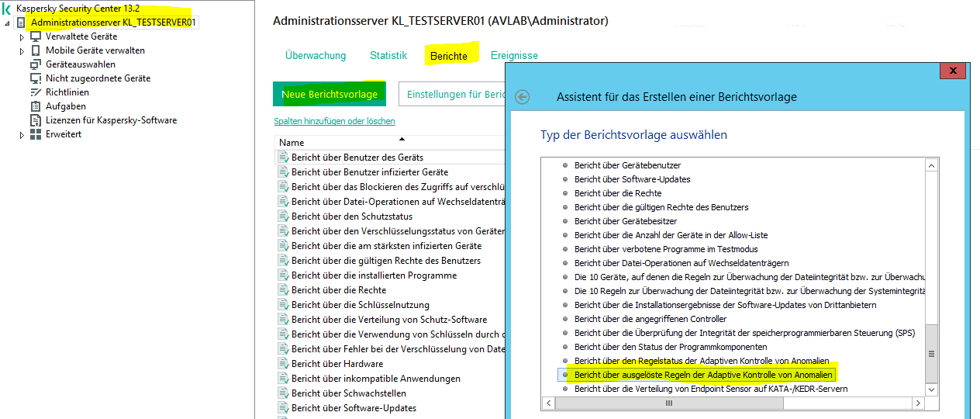Screen dimensions: 980x419
Task: Open the Ereignisse tab
Action: point(514,56)
